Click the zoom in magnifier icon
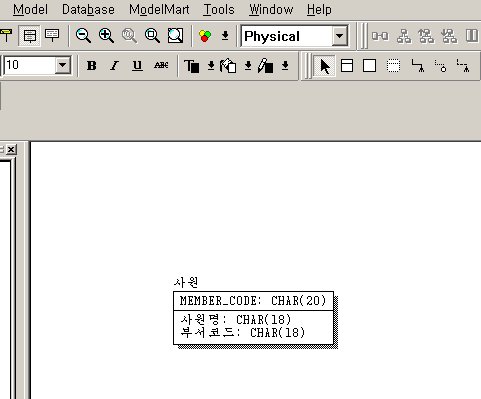The width and height of the screenshot is (481, 399). point(106,35)
